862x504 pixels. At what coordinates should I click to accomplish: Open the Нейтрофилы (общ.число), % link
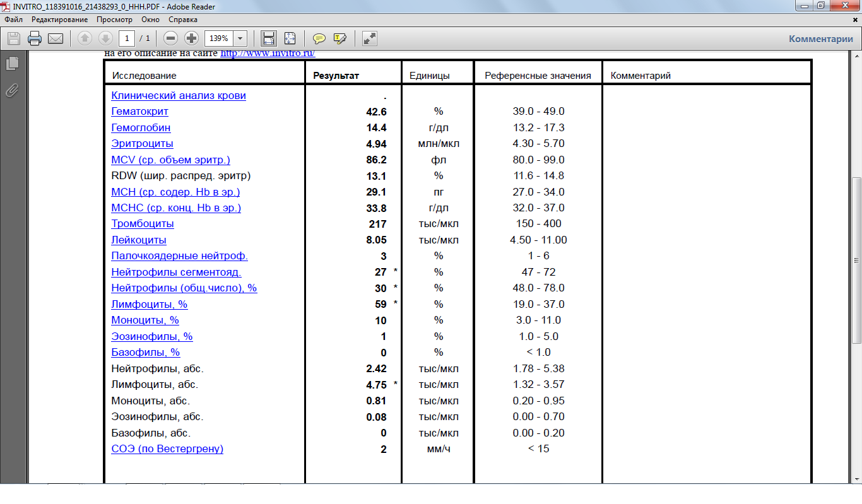[x=184, y=288]
